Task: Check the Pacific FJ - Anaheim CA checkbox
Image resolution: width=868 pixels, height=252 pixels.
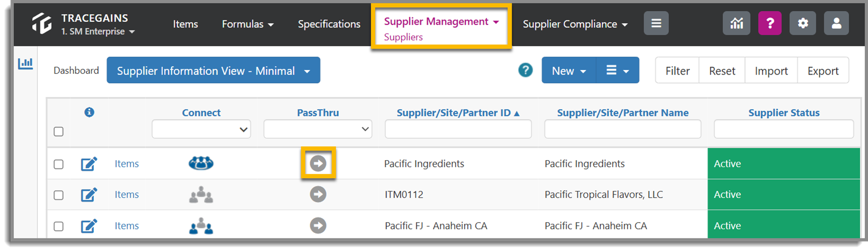Action: pyautogui.click(x=59, y=226)
